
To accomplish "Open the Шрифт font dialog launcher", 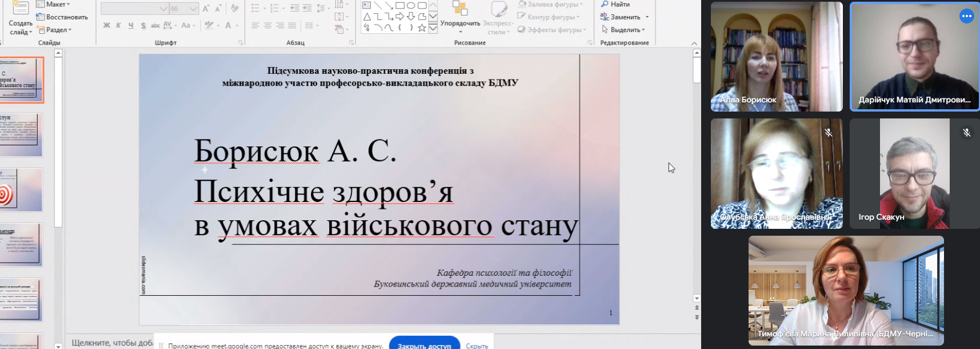I will 241,43.
